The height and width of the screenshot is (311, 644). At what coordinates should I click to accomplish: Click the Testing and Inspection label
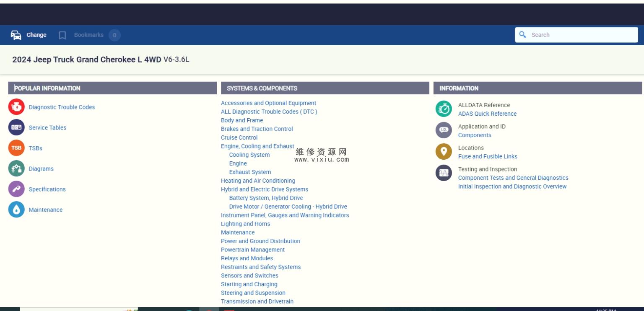[x=488, y=169]
